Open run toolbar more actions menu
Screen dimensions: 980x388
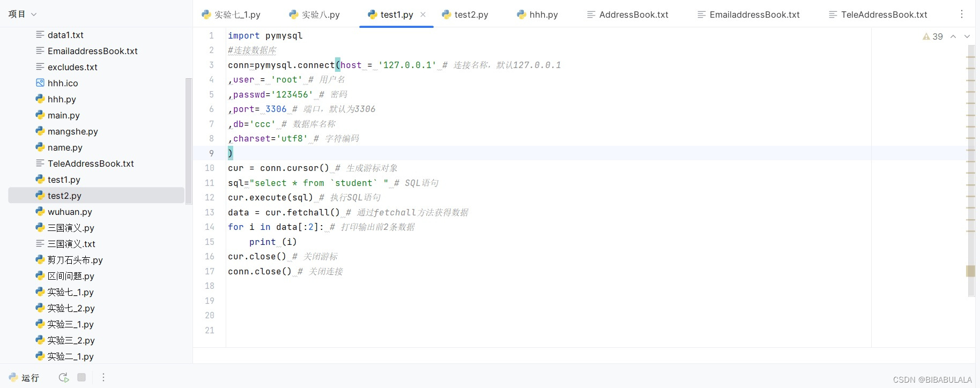coord(103,377)
